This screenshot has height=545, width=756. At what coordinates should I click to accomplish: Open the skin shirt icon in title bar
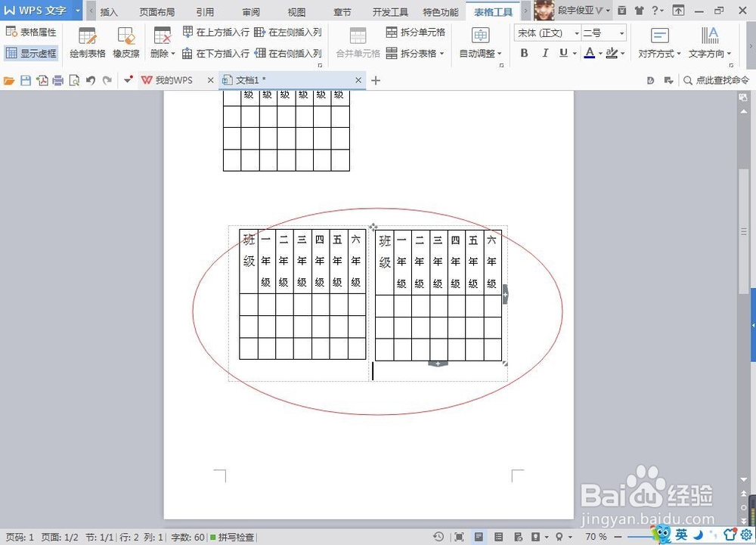pos(640,10)
